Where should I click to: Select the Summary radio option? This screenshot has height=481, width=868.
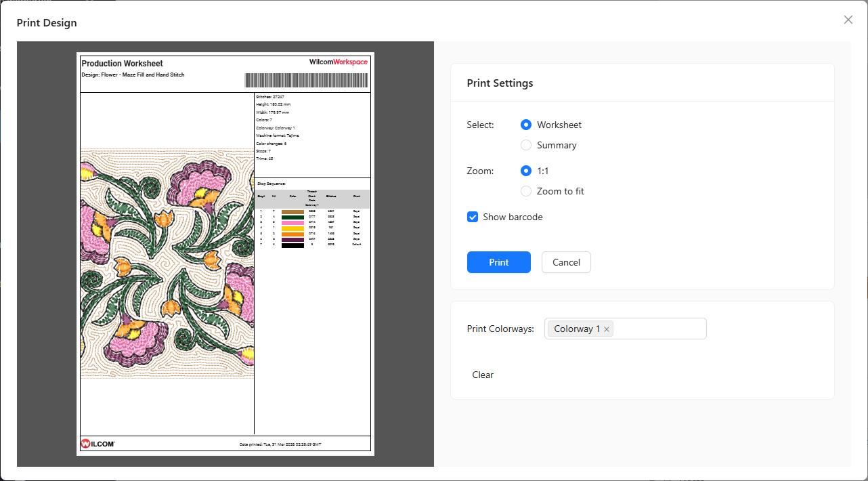(526, 145)
